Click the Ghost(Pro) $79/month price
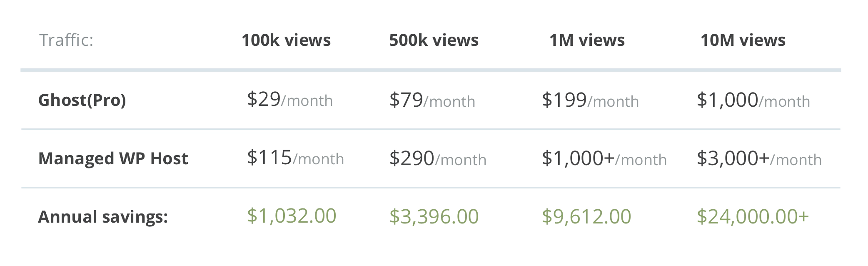 pyautogui.click(x=432, y=100)
